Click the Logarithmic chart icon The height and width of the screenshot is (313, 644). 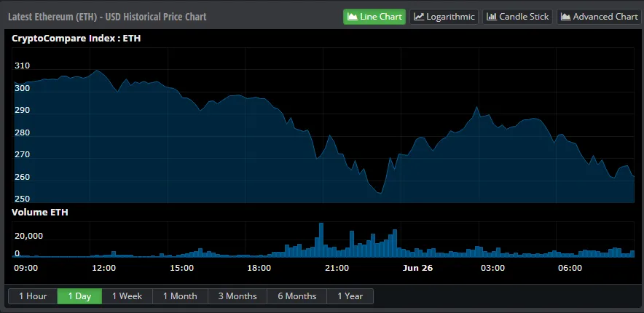pos(419,17)
